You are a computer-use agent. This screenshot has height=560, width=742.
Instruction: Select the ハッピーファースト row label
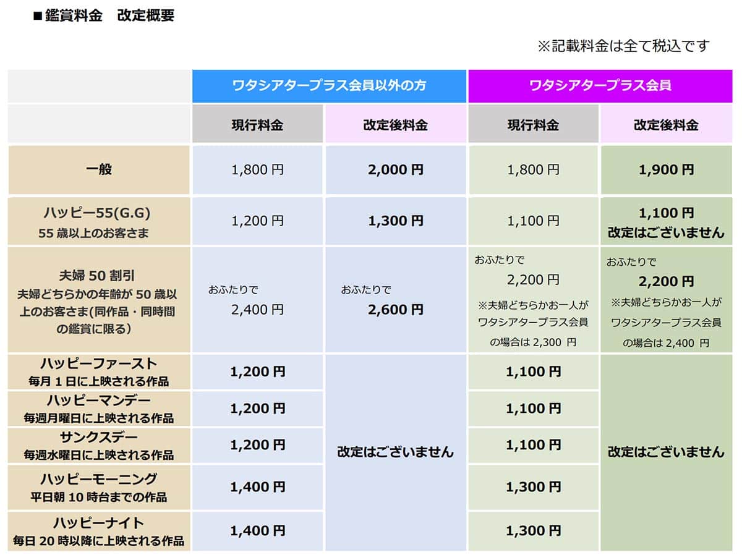[x=99, y=363]
